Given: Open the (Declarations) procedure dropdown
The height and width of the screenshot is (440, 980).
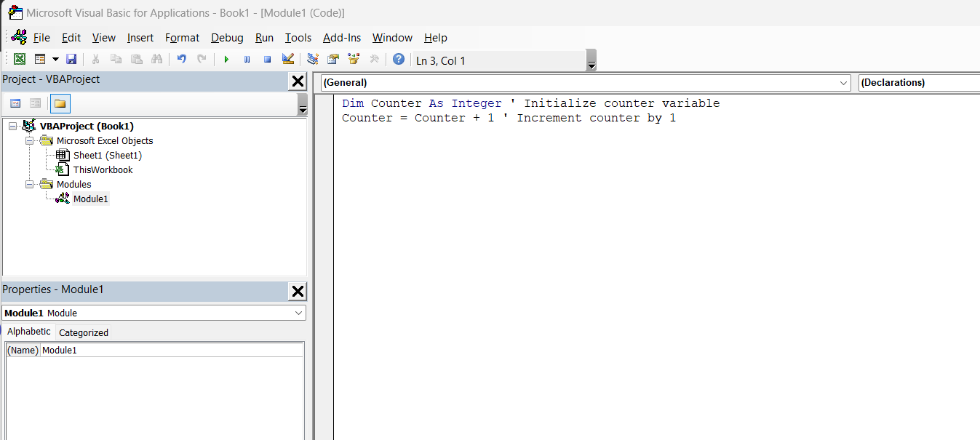Looking at the screenshot, I should [919, 83].
